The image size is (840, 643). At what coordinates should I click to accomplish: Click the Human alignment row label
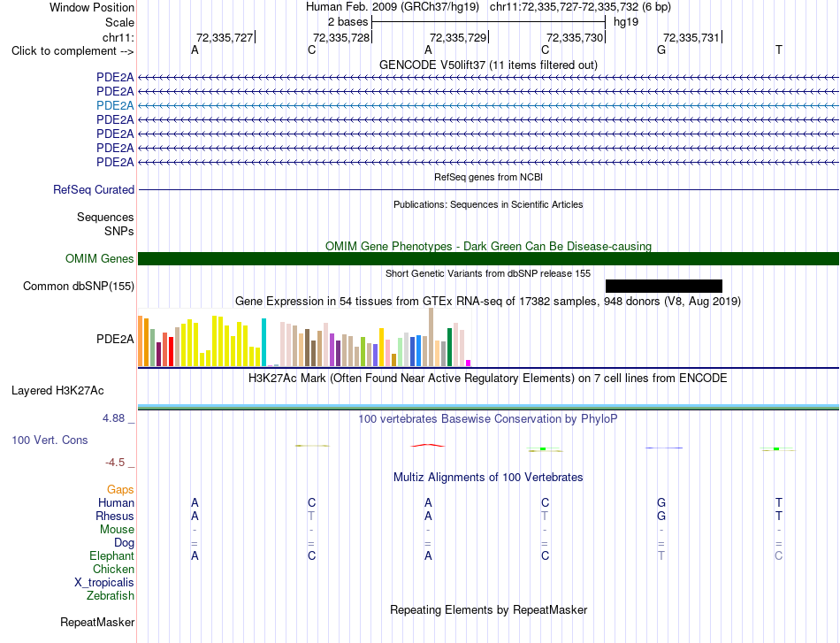[x=116, y=502]
